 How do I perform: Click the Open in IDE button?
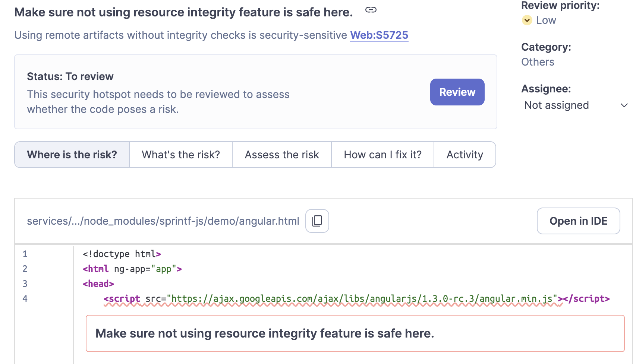pyautogui.click(x=578, y=221)
